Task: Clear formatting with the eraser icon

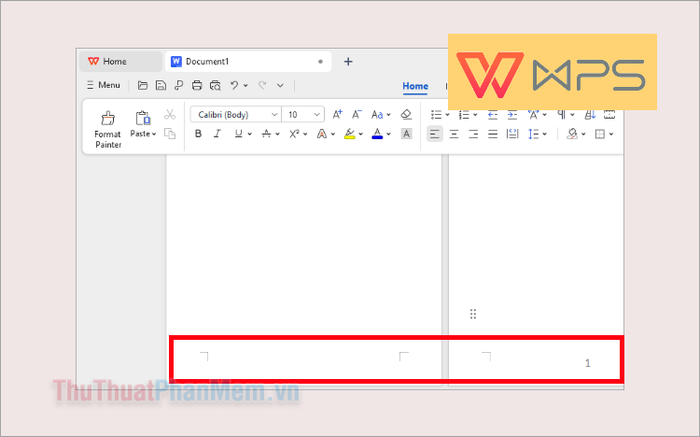Action: [x=406, y=115]
